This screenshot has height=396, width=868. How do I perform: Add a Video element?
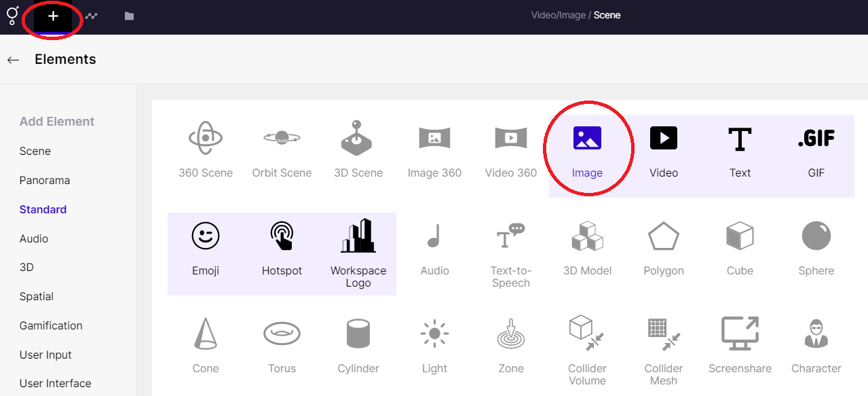point(664,139)
